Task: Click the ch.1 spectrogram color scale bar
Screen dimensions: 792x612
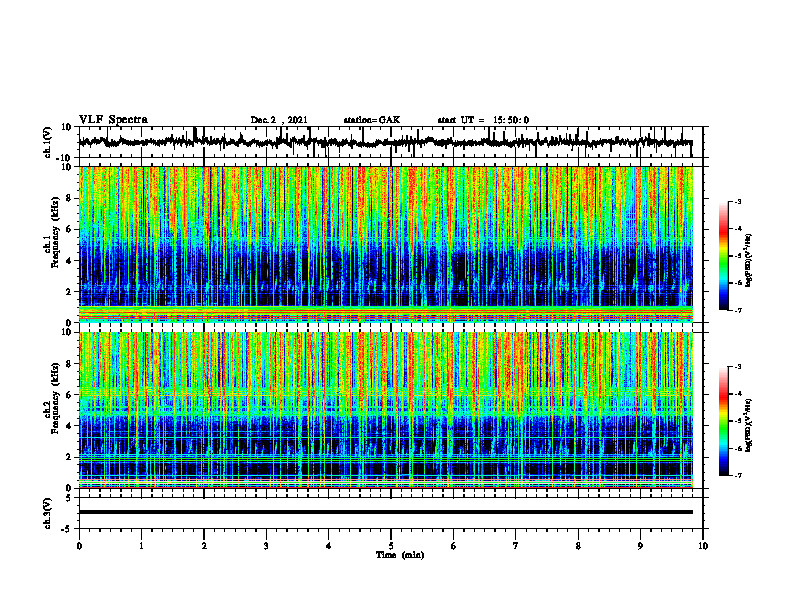Action: coord(724,256)
